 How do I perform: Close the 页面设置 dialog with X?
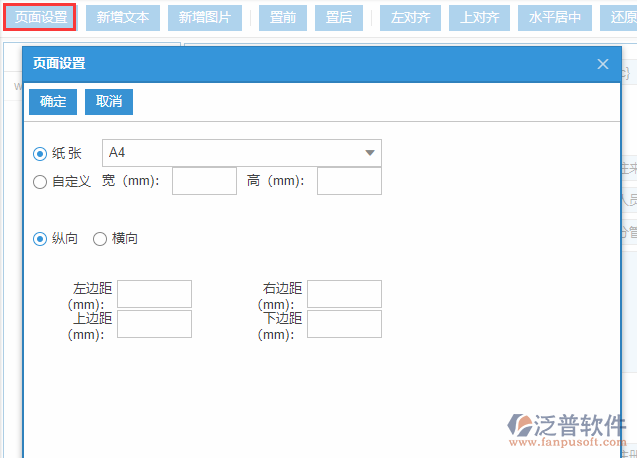point(603,64)
